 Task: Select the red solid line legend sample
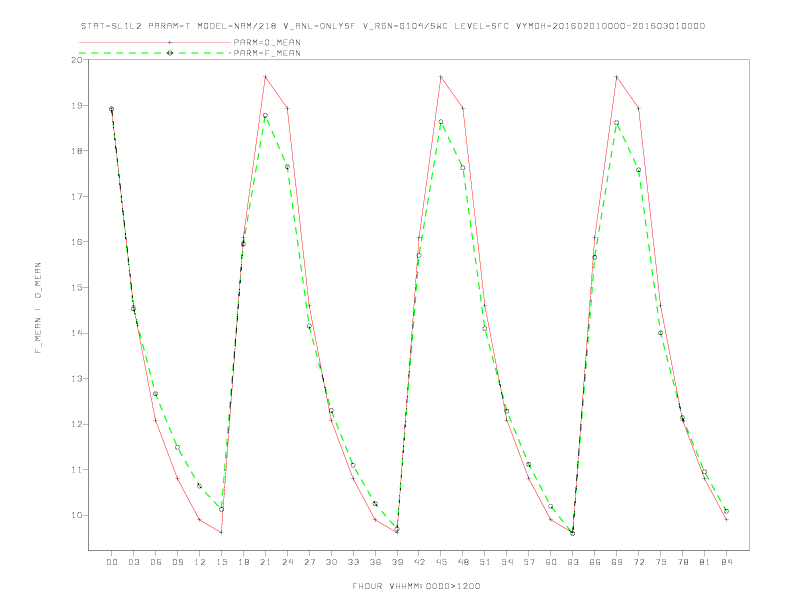155,42
